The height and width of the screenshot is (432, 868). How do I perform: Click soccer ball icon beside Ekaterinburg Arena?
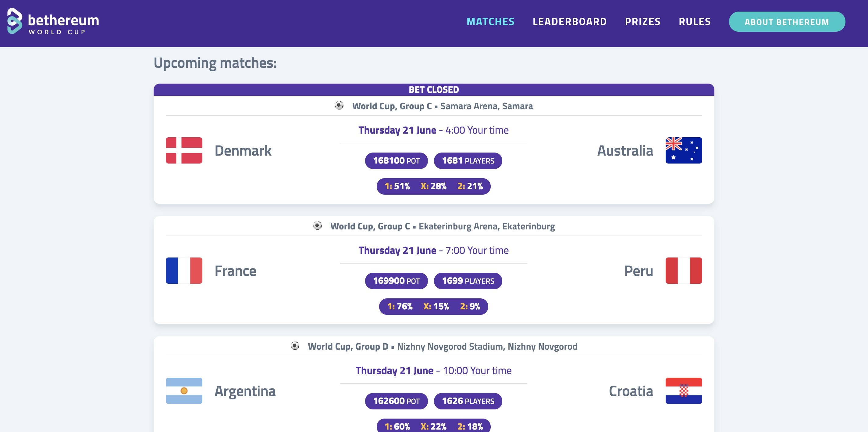(317, 226)
